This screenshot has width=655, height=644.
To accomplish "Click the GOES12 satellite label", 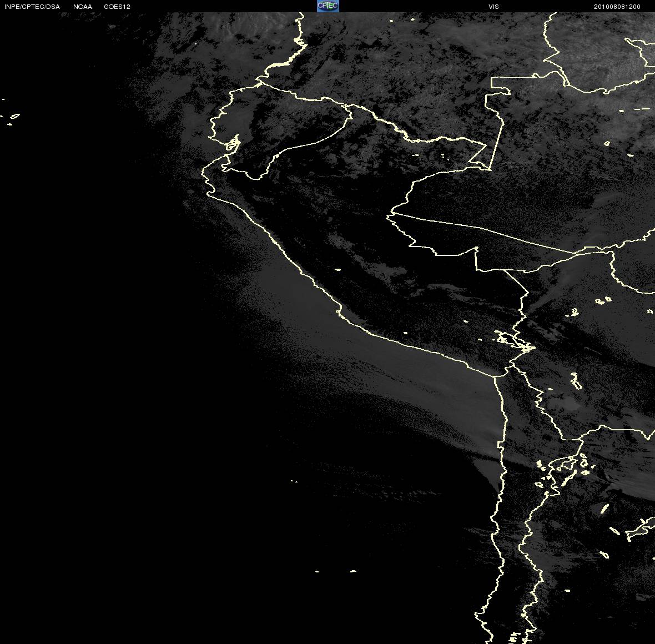I will pos(117,7).
